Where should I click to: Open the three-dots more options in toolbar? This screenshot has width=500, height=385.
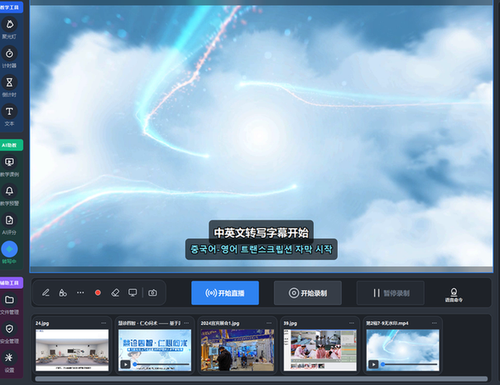(x=80, y=293)
